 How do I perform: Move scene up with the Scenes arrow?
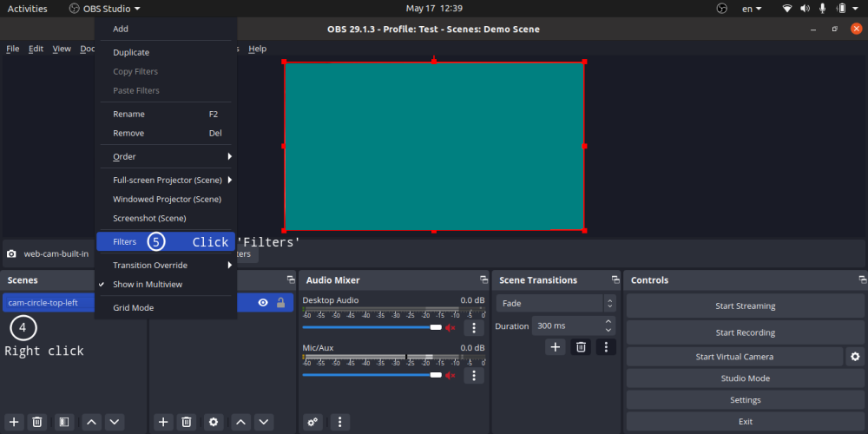92,422
